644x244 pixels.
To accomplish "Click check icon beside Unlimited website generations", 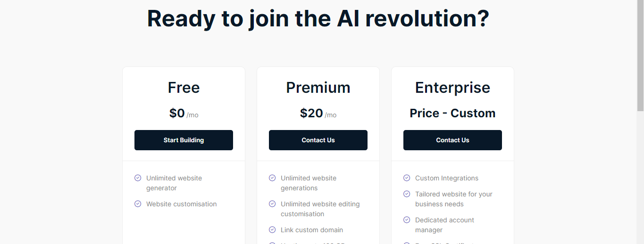I will (x=272, y=178).
